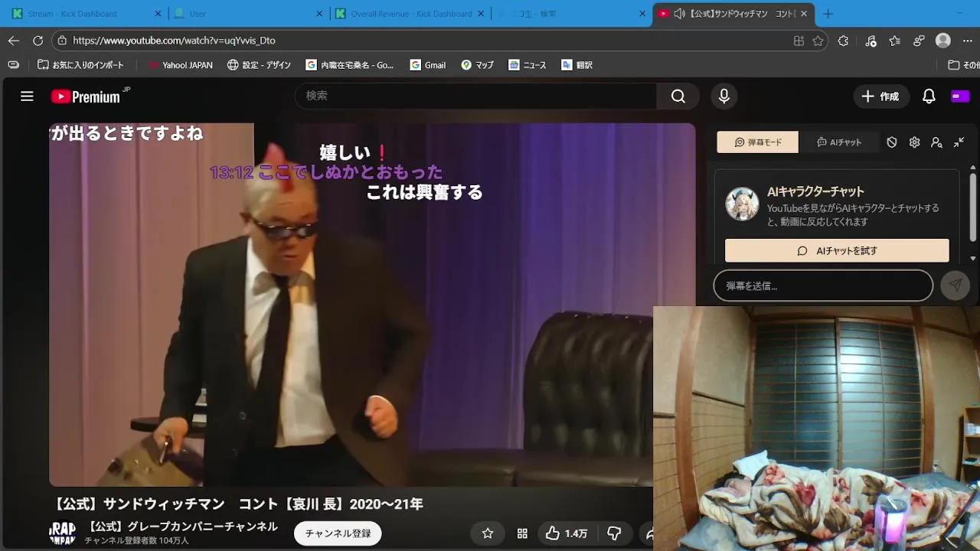Dislike the video with thumbs down
This screenshot has height=551, width=980.
click(614, 533)
